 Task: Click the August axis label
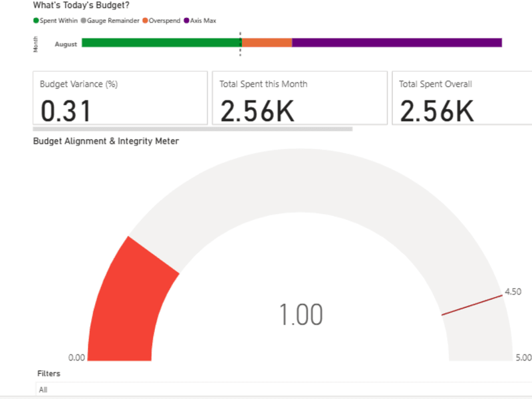coord(66,44)
